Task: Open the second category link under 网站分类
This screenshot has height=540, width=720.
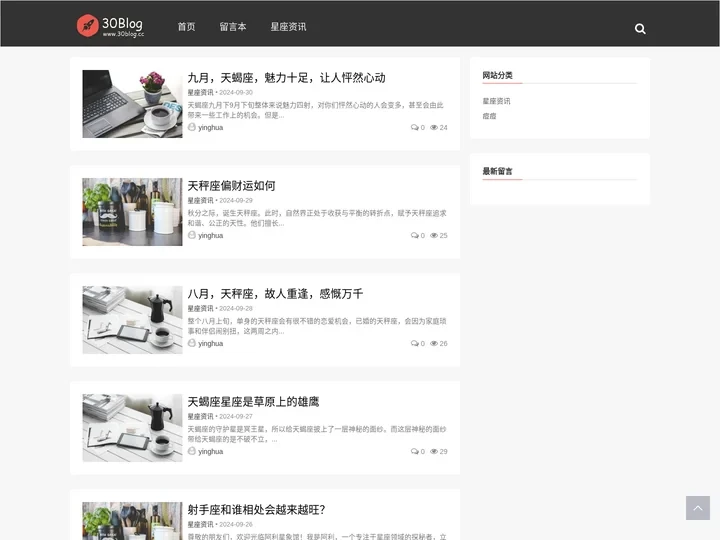Action: pos(489,116)
